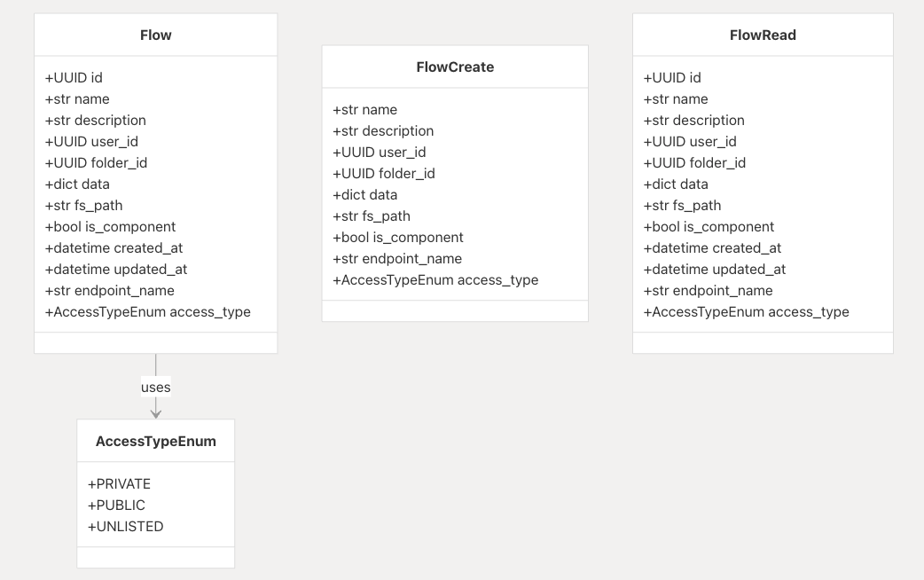Click the '+PUBLIC' enum value
This screenshot has height=580, width=924.
[x=116, y=506]
